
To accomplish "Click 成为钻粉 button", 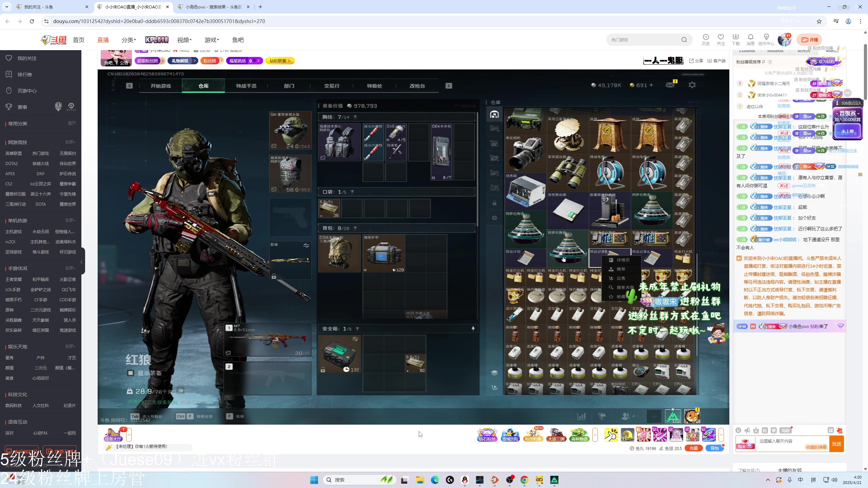I will click(824, 62).
